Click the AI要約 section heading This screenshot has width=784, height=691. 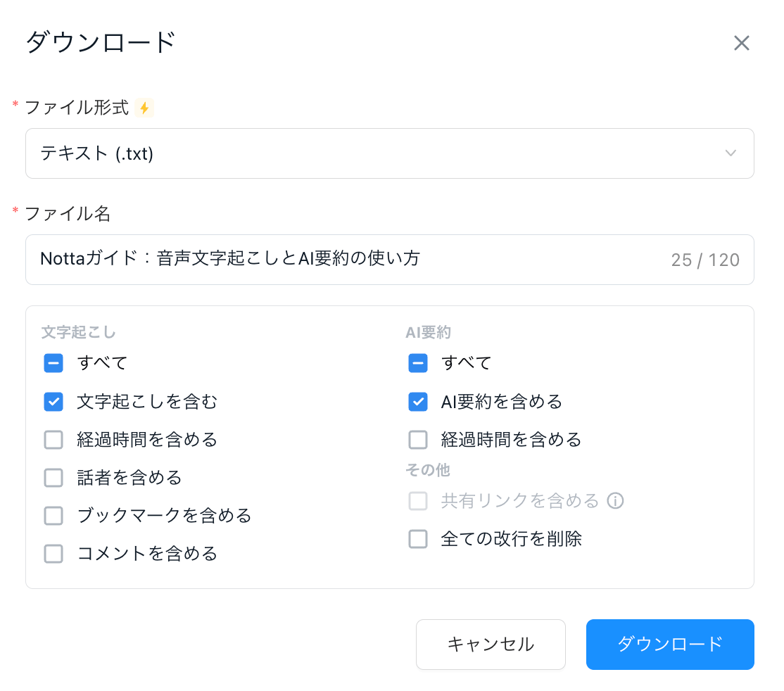point(429,332)
